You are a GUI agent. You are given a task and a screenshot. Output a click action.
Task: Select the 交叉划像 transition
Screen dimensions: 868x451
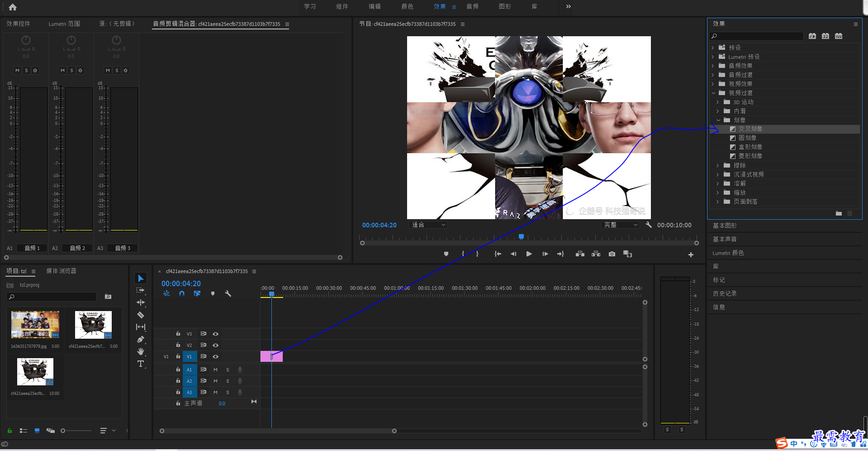[750, 129]
